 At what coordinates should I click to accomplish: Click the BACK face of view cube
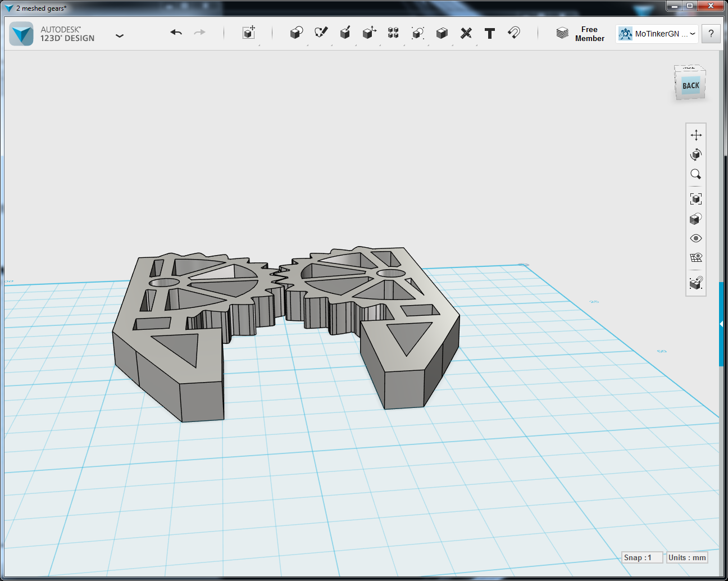(x=690, y=86)
